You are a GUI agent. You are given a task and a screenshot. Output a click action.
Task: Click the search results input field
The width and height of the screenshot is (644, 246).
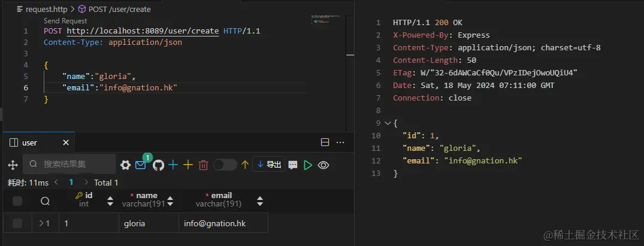pyautogui.click(x=69, y=164)
